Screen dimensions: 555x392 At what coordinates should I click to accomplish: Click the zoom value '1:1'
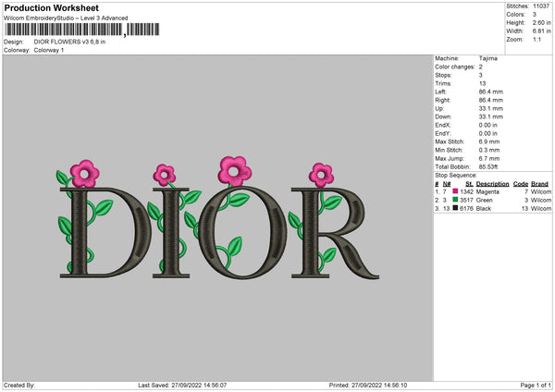(536, 40)
